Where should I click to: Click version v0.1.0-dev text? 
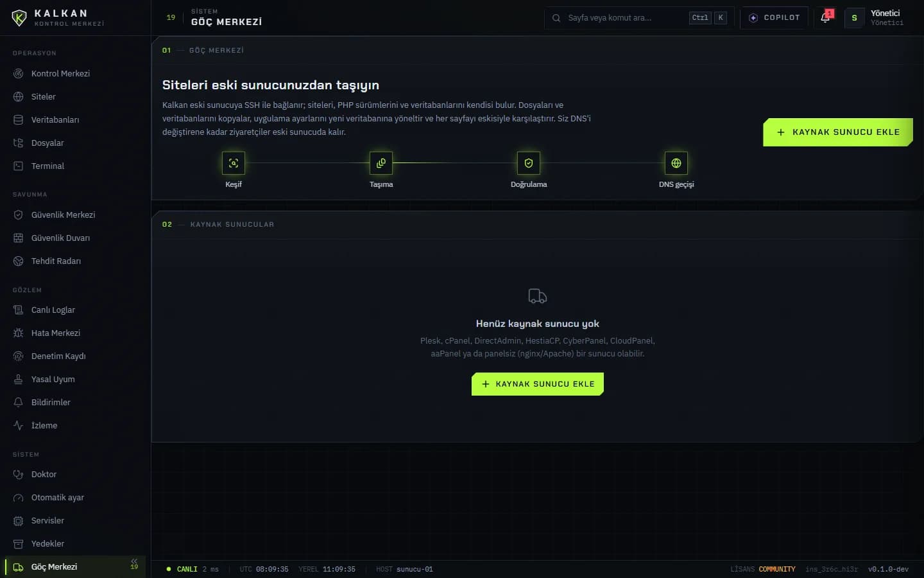click(x=888, y=570)
